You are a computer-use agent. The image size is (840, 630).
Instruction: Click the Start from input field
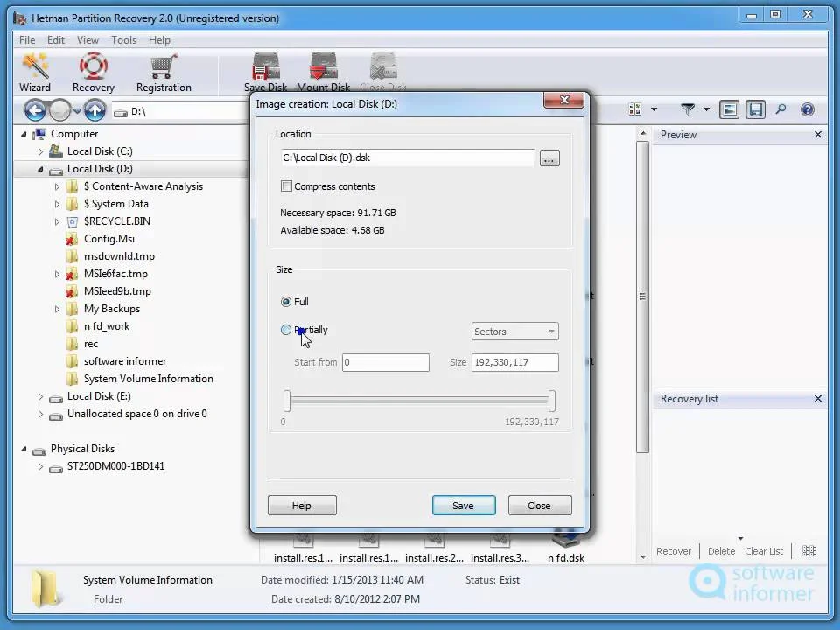point(386,362)
